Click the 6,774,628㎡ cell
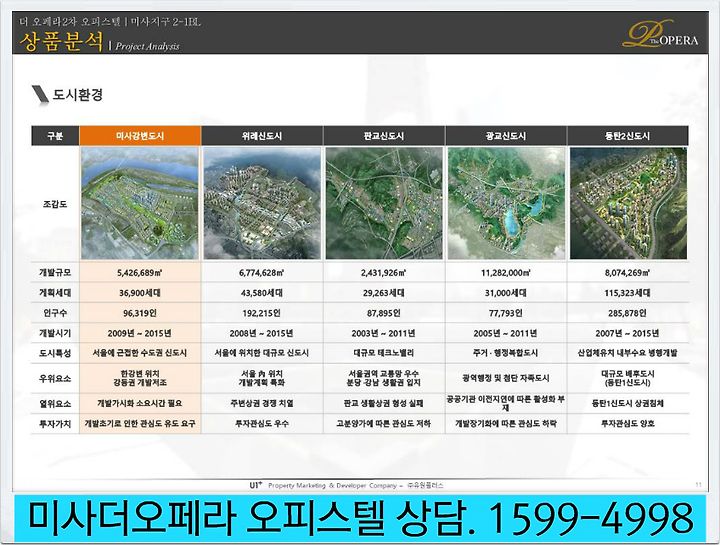The width and height of the screenshot is (720, 545). pyautogui.click(x=262, y=273)
